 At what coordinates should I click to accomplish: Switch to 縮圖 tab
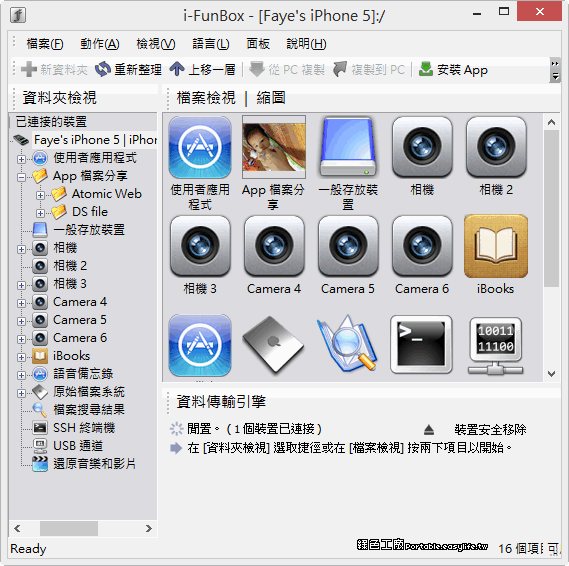tap(271, 98)
